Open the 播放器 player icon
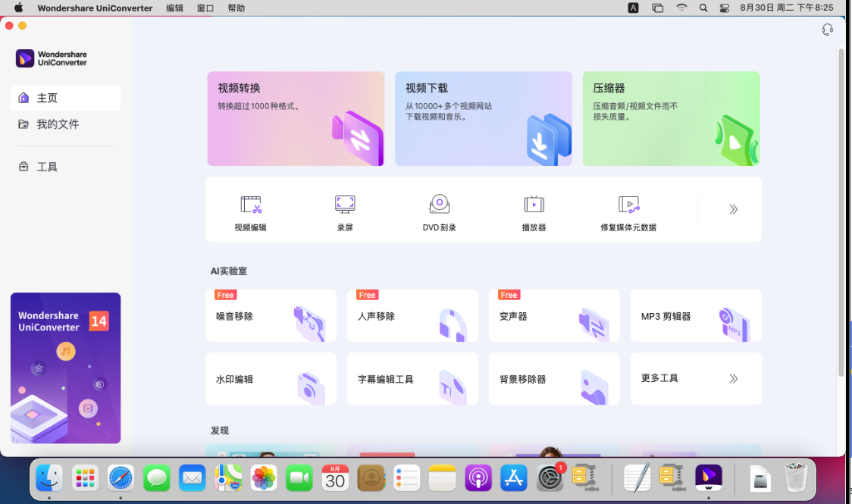 click(534, 213)
